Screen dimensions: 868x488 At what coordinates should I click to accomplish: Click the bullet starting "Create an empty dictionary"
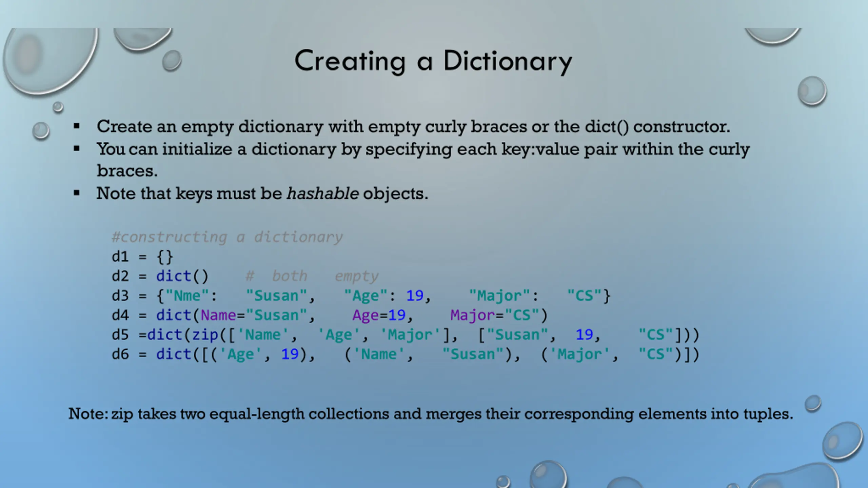tap(413, 127)
